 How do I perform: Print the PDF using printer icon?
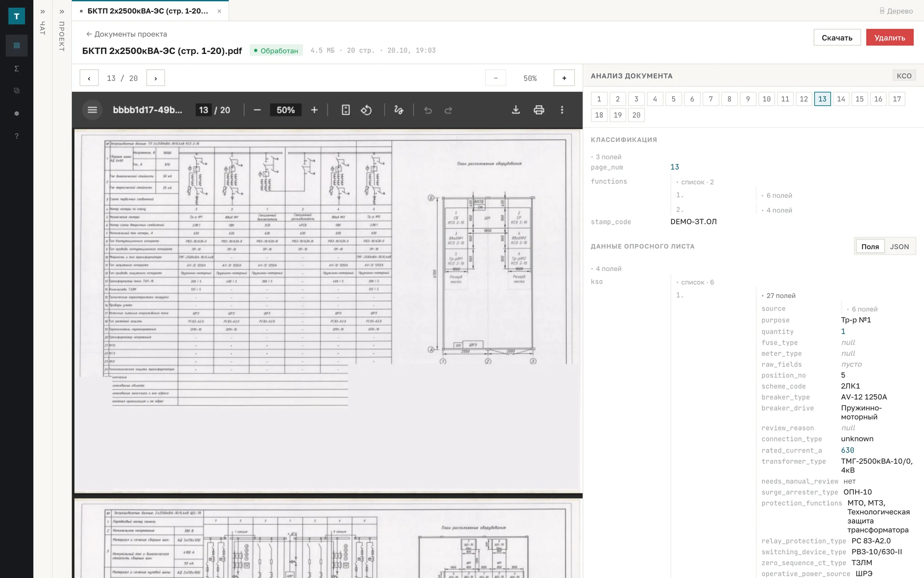click(539, 110)
